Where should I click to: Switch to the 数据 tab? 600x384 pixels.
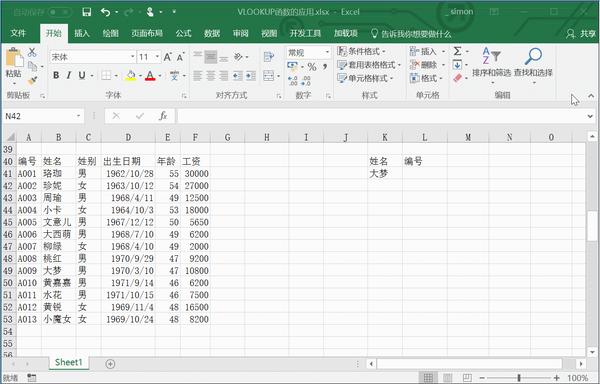coord(212,33)
